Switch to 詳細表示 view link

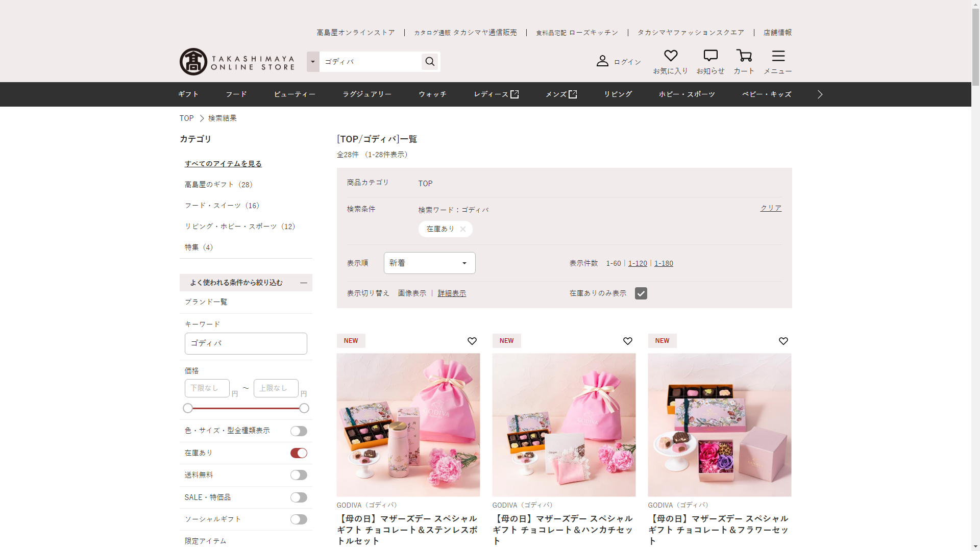[452, 293]
